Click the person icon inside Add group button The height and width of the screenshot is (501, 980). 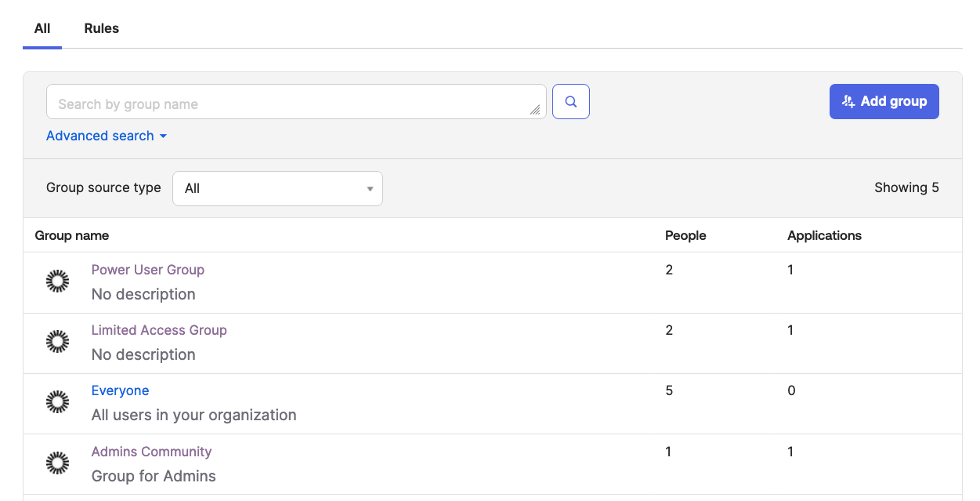tap(848, 101)
